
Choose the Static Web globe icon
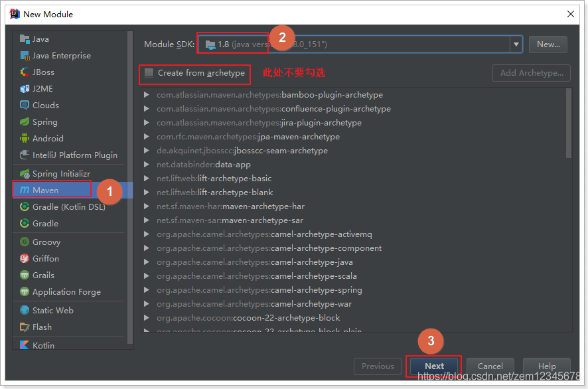[25, 310]
